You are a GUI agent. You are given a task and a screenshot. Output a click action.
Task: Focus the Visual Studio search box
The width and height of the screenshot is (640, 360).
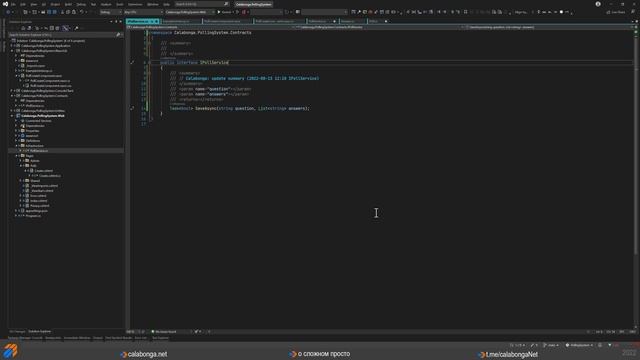coord(201,4)
